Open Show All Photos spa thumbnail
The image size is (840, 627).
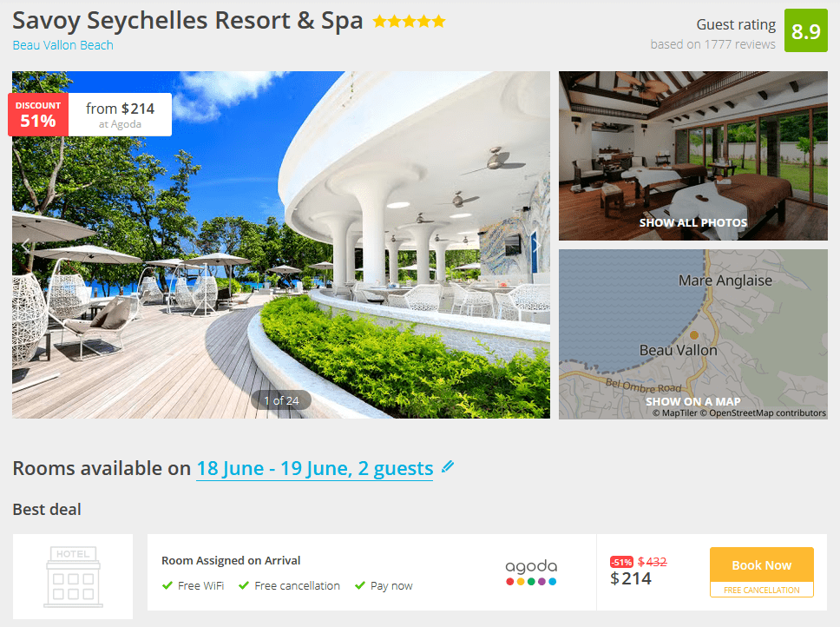point(692,155)
